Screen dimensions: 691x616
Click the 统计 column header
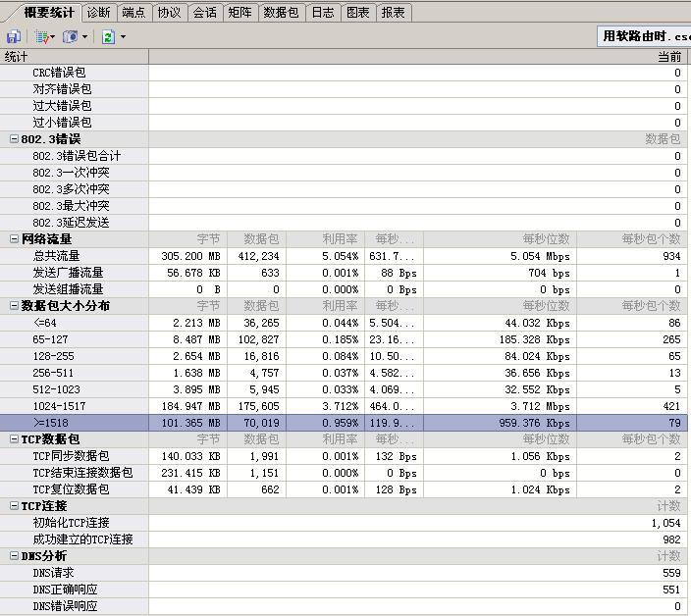18,57
